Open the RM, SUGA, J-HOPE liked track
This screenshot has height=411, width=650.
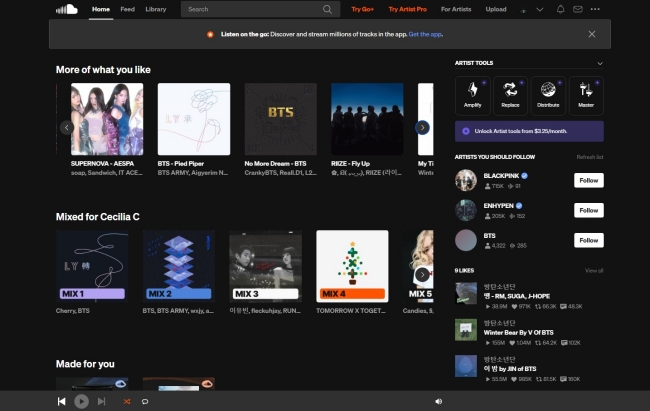click(x=517, y=296)
